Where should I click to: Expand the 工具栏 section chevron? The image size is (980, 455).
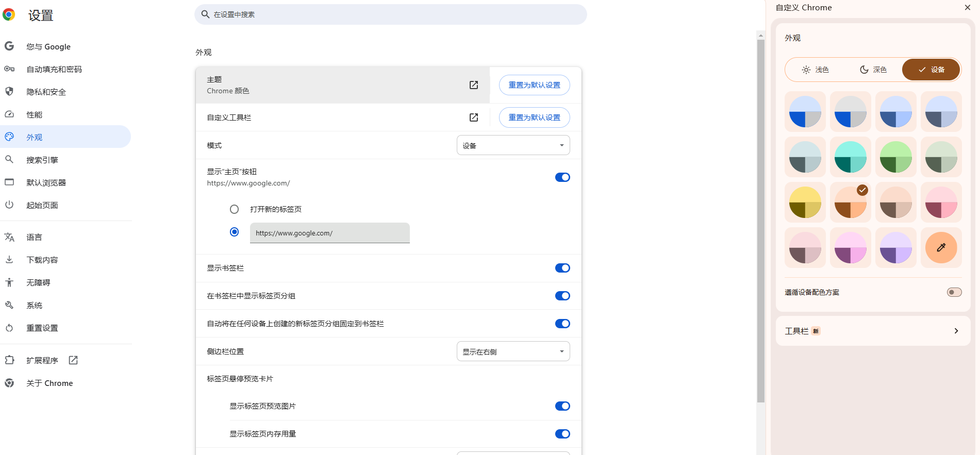956,331
